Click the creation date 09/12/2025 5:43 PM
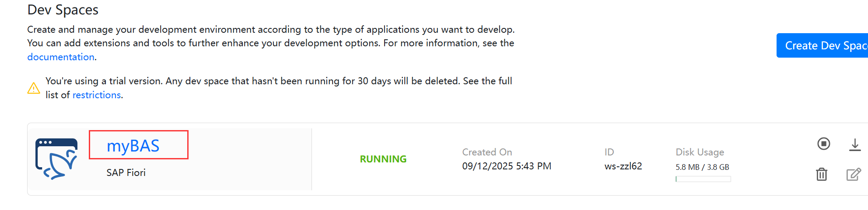The height and width of the screenshot is (210, 868). [x=507, y=166]
